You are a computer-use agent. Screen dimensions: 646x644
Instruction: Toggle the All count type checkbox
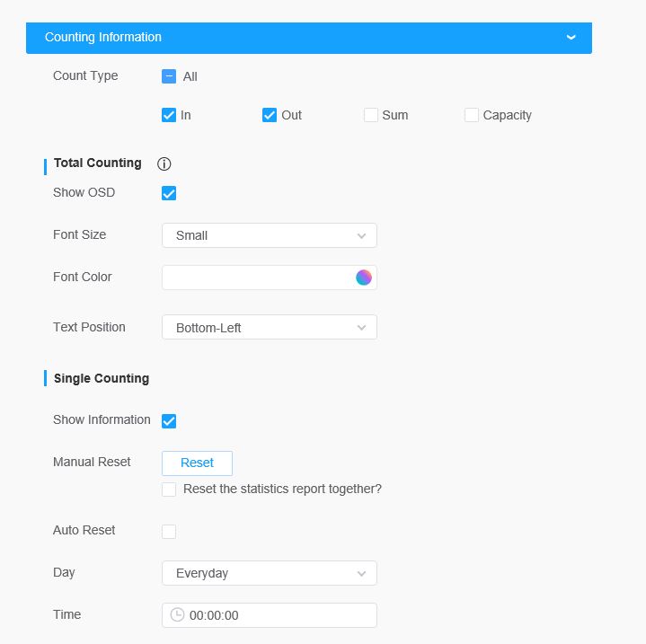coord(169,76)
